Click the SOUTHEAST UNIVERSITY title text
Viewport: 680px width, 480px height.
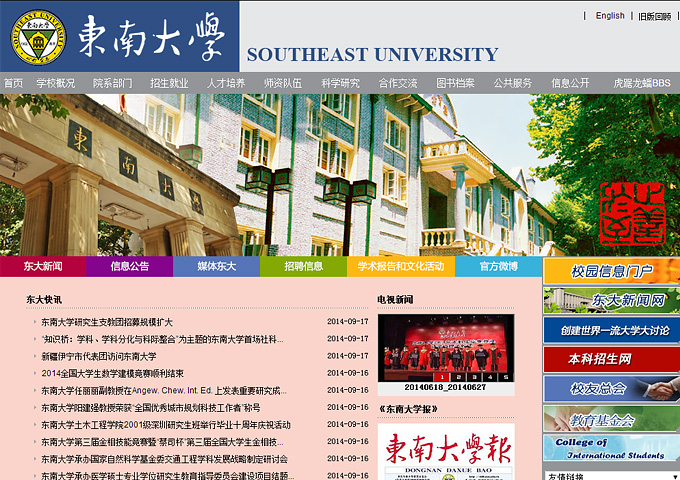[x=373, y=55]
